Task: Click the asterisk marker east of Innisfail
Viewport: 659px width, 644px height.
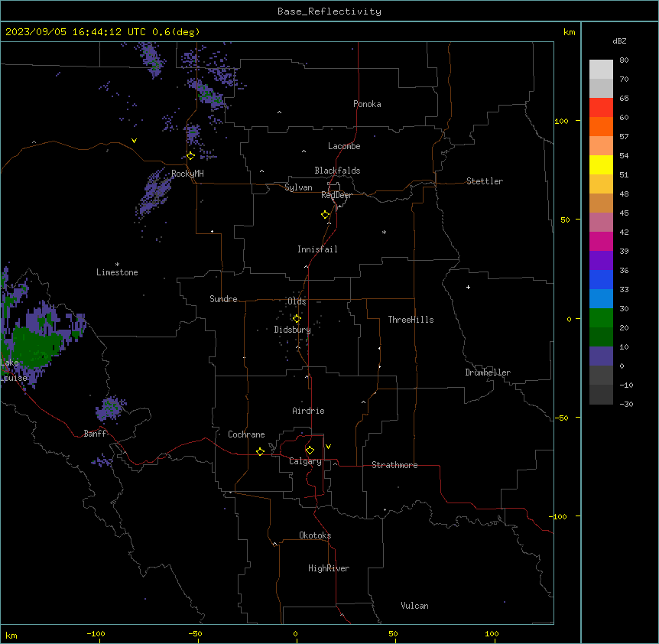Action: click(x=384, y=233)
